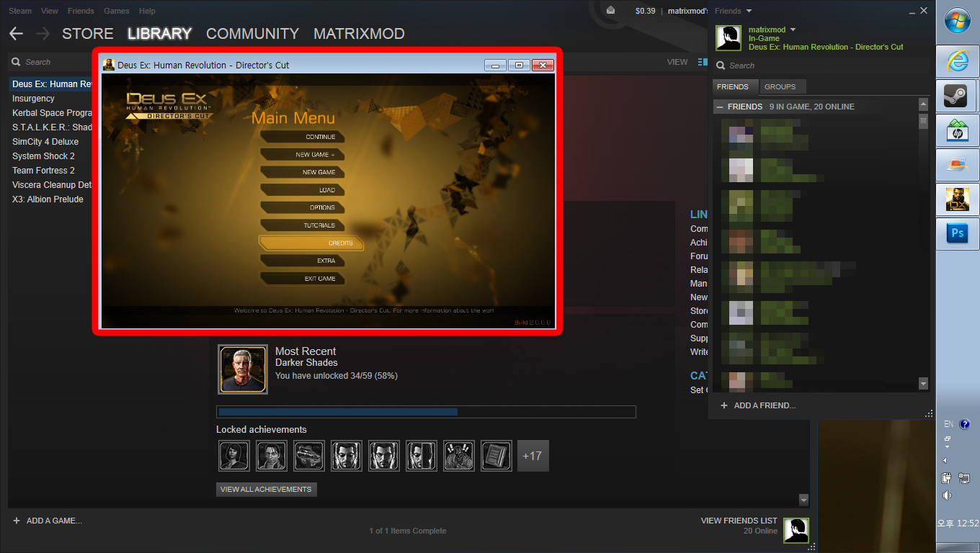Switch library to the list view icon
Image resolution: width=980 pixels, height=553 pixels.
coord(703,62)
